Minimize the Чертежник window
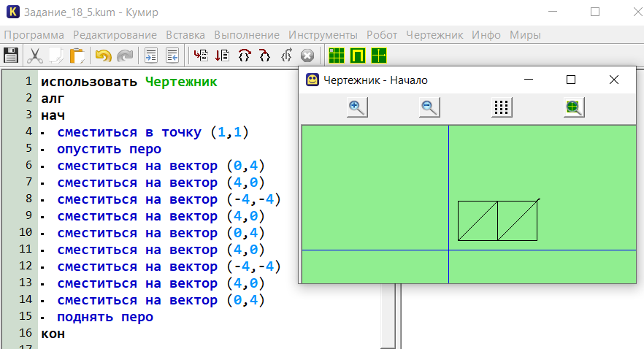Viewport: 644px width, 349px height. tap(529, 80)
